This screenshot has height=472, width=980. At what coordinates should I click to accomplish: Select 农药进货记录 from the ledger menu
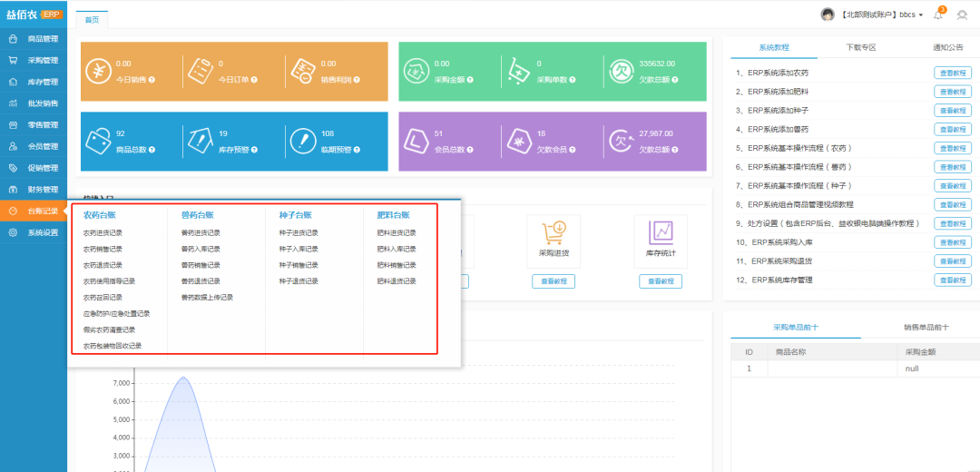[103, 233]
